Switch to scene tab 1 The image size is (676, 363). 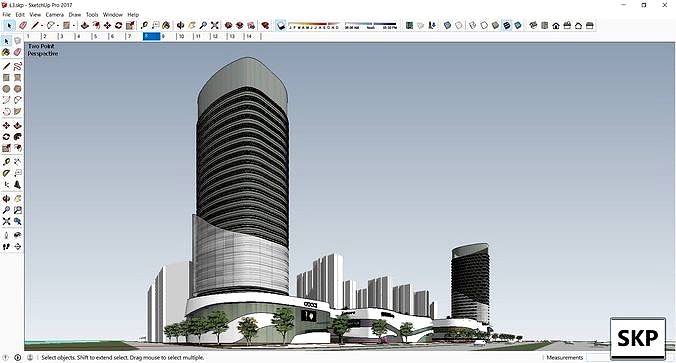[x=33, y=37]
